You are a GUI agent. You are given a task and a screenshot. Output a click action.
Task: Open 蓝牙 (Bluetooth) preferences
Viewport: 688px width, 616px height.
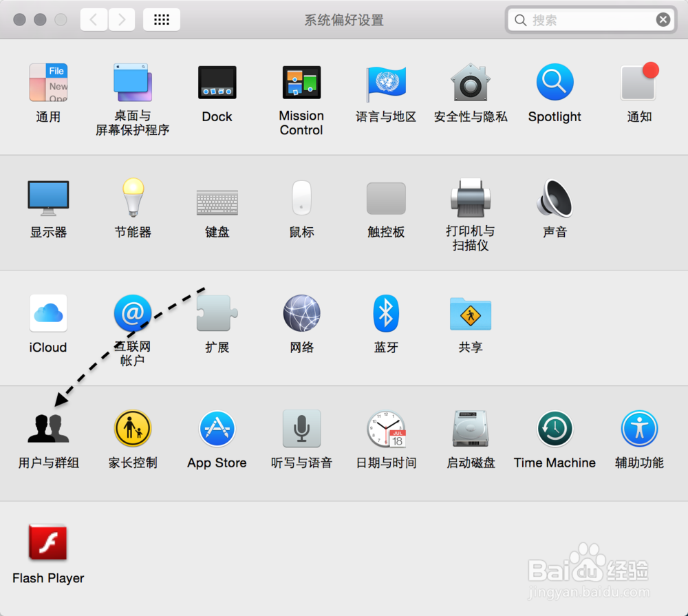point(386,313)
